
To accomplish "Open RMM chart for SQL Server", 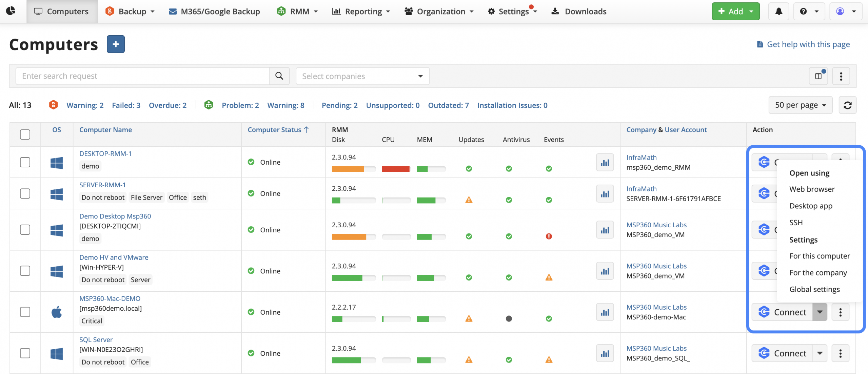I will [x=605, y=353].
